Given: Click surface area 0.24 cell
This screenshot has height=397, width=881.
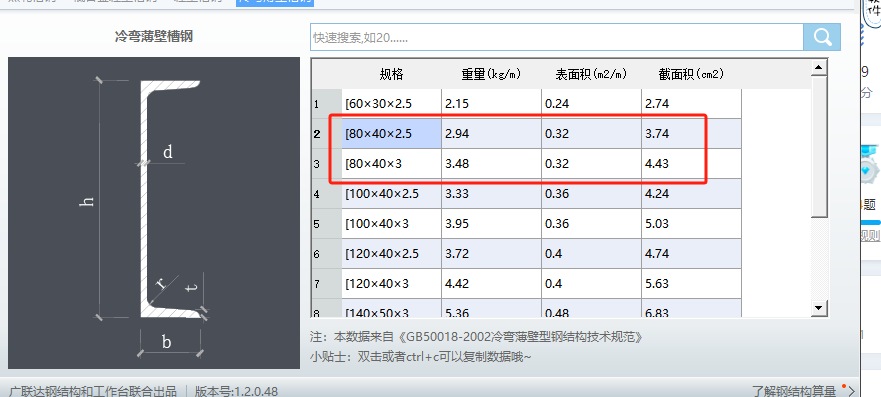Looking at the screenshot, I should pyautogui.click(x=592, y=104).
